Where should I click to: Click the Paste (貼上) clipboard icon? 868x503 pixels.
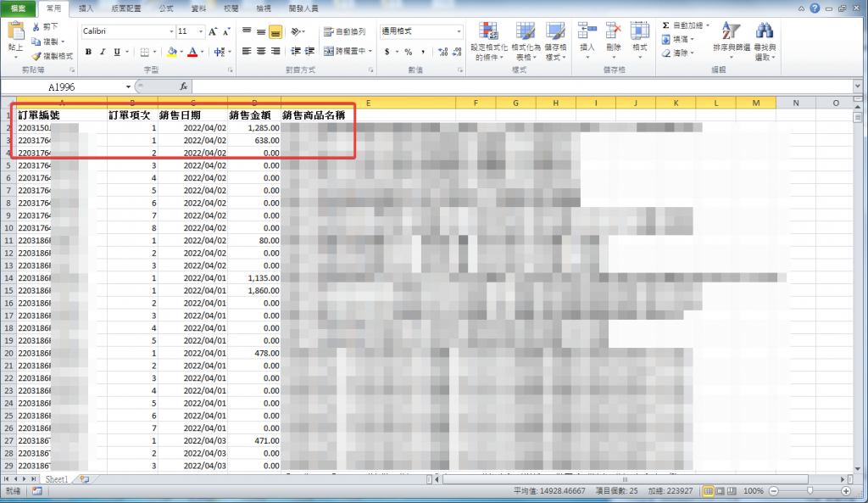[15, 33]
